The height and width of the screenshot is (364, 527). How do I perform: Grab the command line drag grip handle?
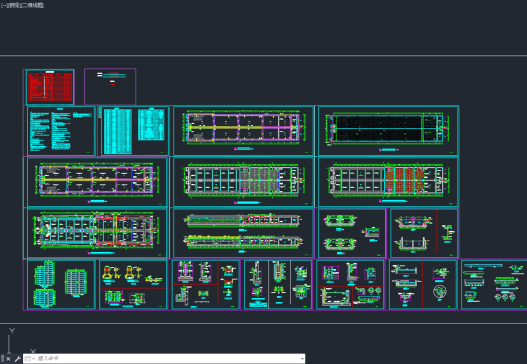coord(2,359)
